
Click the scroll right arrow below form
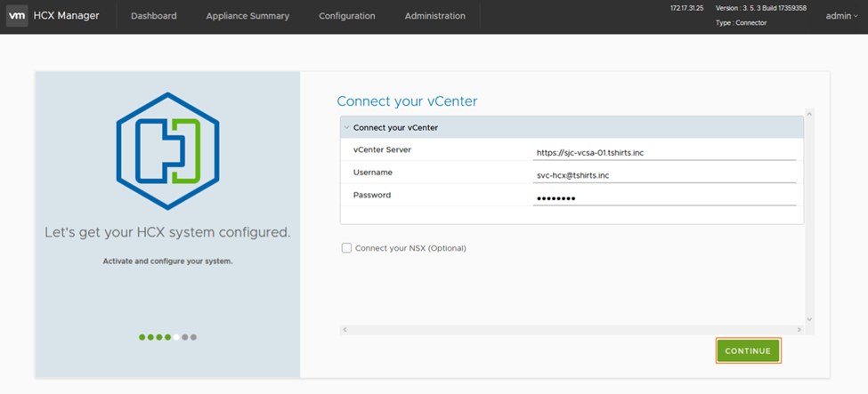pyautogui.click(x=799, y=330)
